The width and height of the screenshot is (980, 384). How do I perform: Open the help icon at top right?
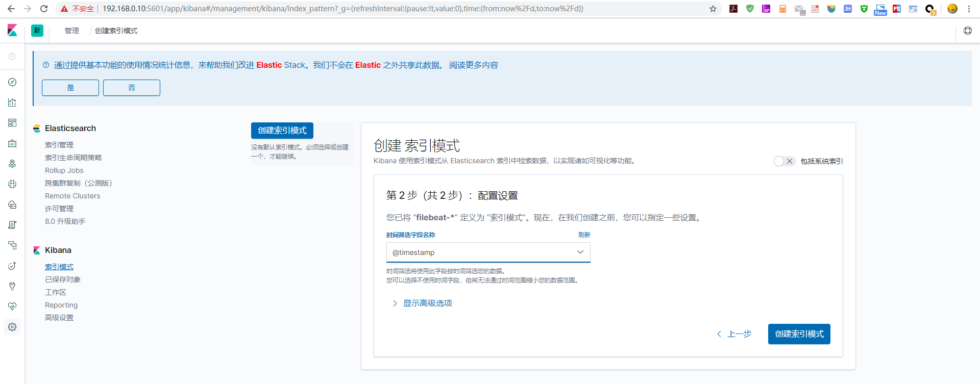pyautogui.click(x=968, y=31)
